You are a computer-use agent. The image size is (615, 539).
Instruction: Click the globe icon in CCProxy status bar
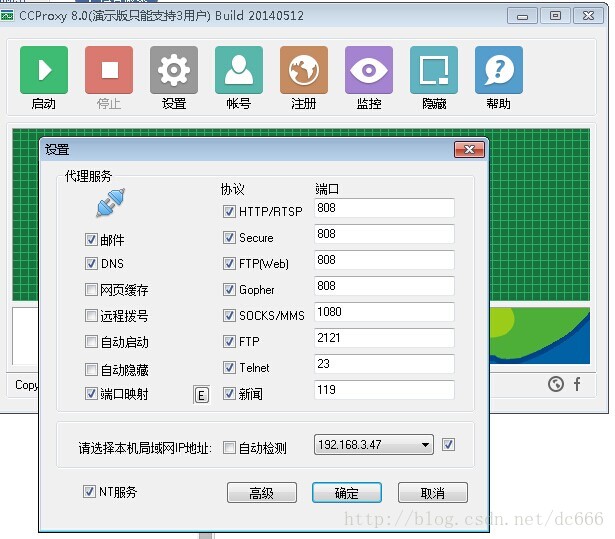pos(556,384)
